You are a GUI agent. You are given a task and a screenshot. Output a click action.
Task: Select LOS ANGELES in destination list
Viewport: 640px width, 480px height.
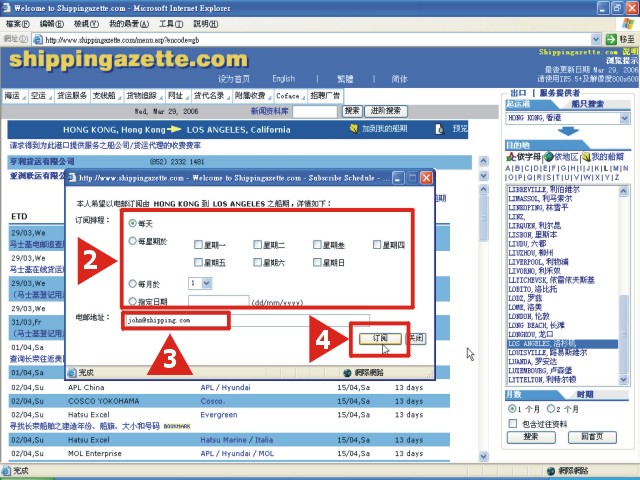(x=562, y=344)
